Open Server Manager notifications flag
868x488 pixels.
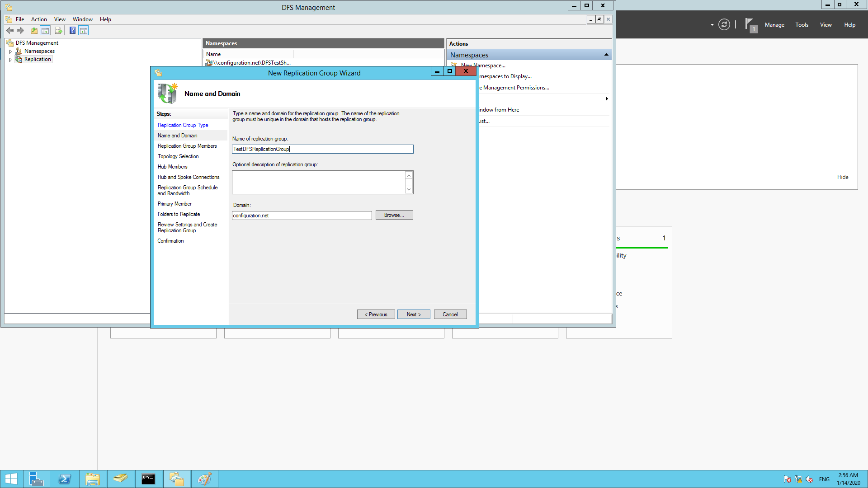pyautogui.click(x=750, y=25)
